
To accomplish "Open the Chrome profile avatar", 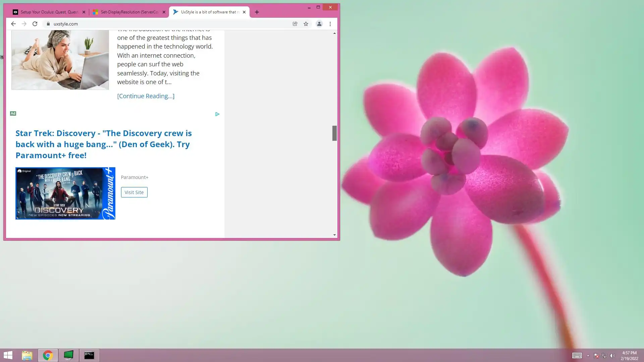I will pyautogui.click(x=319, y=24).
